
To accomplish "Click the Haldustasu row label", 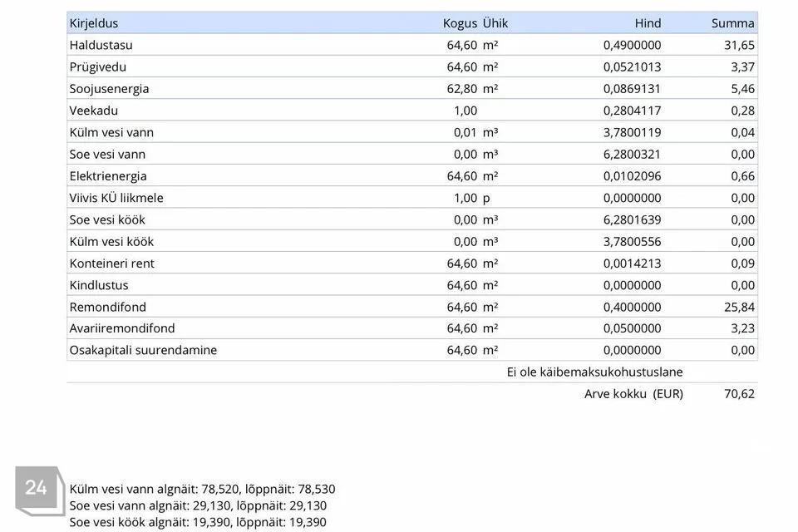I will pyautogui.click(x=101, y=45).
